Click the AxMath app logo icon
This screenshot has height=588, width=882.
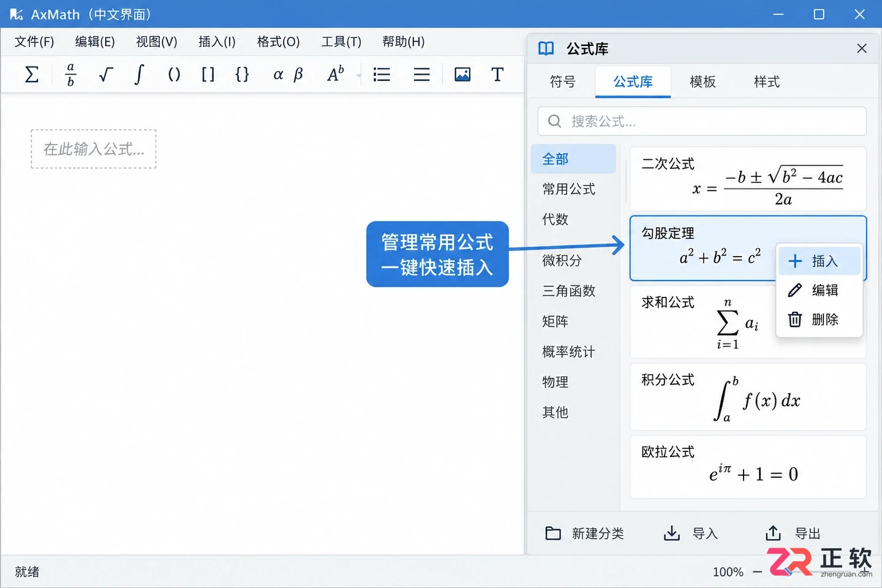coord(16,14)
